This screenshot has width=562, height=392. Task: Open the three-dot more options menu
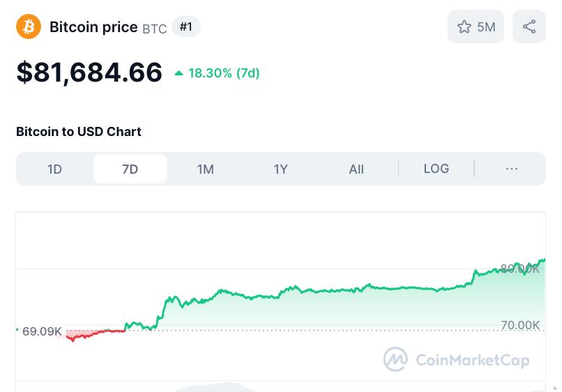pos(511,169)
